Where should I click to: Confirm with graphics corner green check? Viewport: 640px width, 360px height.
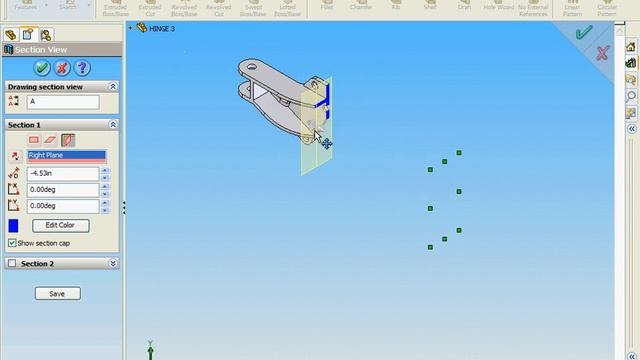(x=584, y=32)
